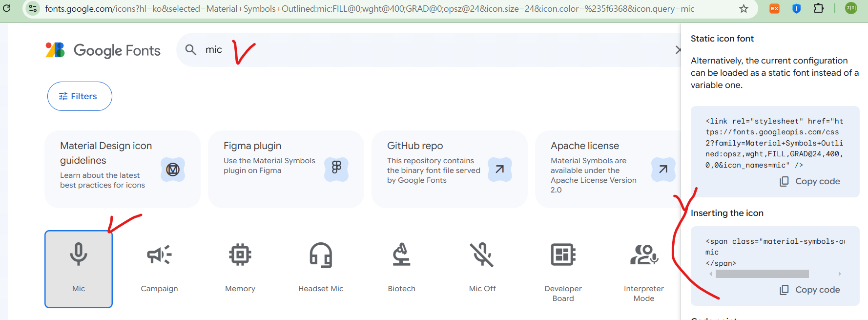The height and width of the screenshot is (320, 868).
Task: Open the Filters button
Action: 80,96
